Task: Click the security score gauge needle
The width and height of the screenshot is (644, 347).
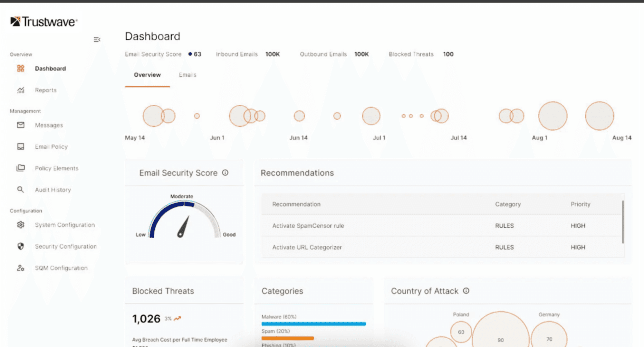Action: [183, 227]
